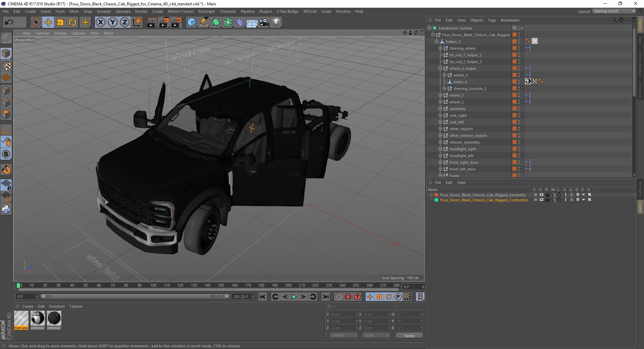Click the Record Active Objects button
This screenshot has height=349, width=644.
(x=338, y=297)
